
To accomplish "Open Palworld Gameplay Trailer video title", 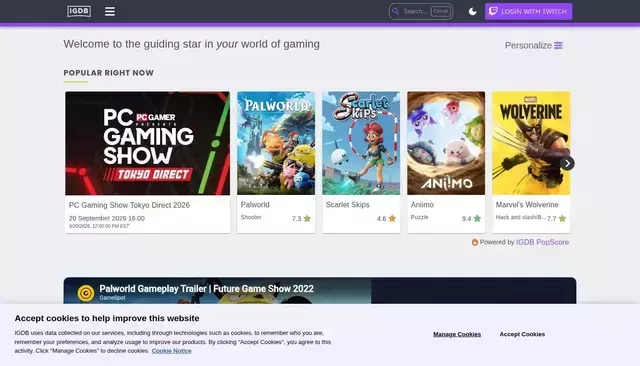I will [207, 288].
